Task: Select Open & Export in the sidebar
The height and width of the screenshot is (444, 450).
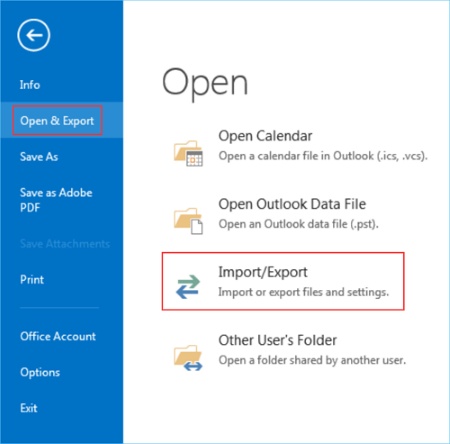Action: pyautogui.click(x=61, y=120)
